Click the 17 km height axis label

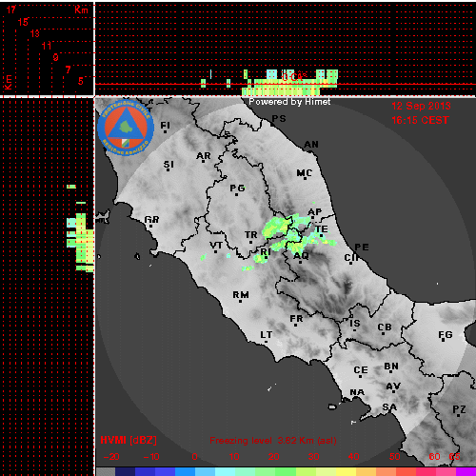tap(10, 10)
